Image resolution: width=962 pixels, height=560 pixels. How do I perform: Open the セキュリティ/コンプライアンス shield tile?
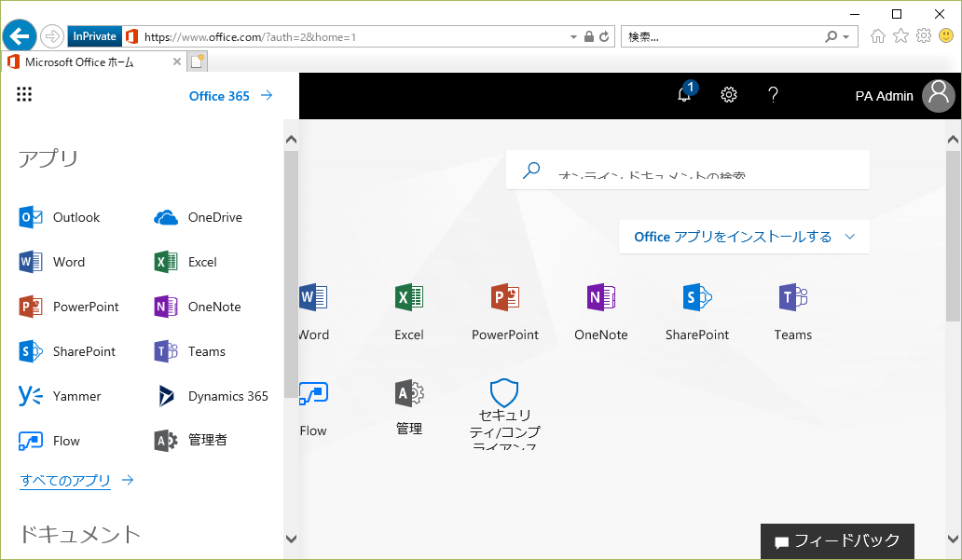504,414
